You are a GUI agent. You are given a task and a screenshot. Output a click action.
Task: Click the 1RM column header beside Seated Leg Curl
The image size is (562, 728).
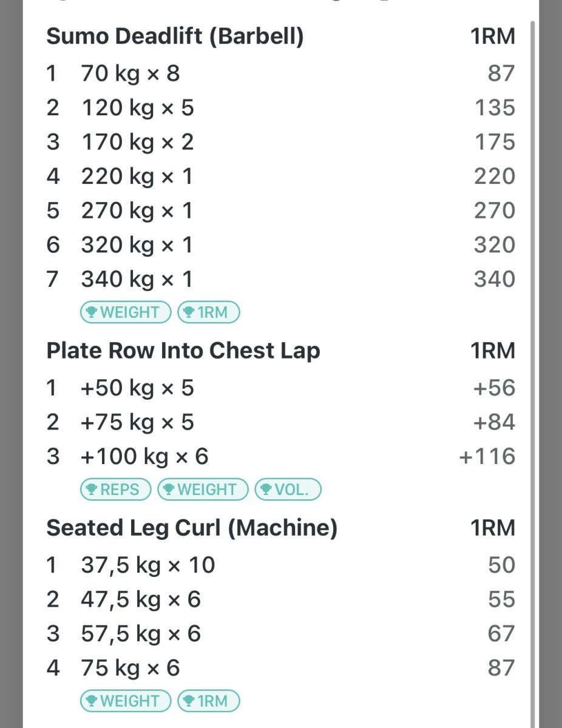(492, 528)
